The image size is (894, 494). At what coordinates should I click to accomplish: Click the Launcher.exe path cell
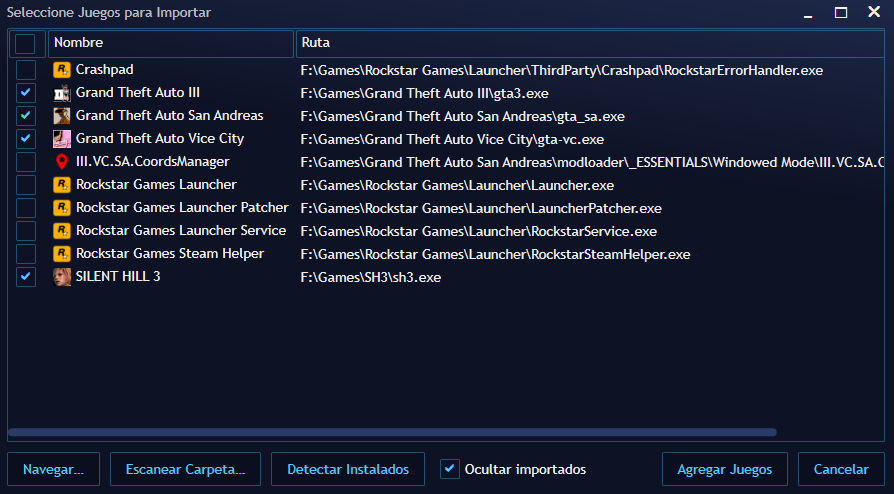click(457, 185)
